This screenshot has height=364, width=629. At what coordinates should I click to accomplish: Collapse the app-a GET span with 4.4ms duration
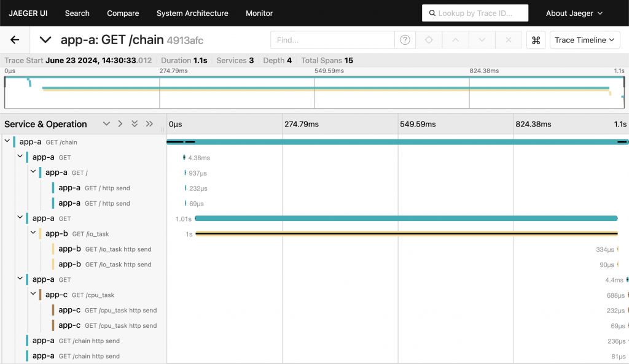20,278
